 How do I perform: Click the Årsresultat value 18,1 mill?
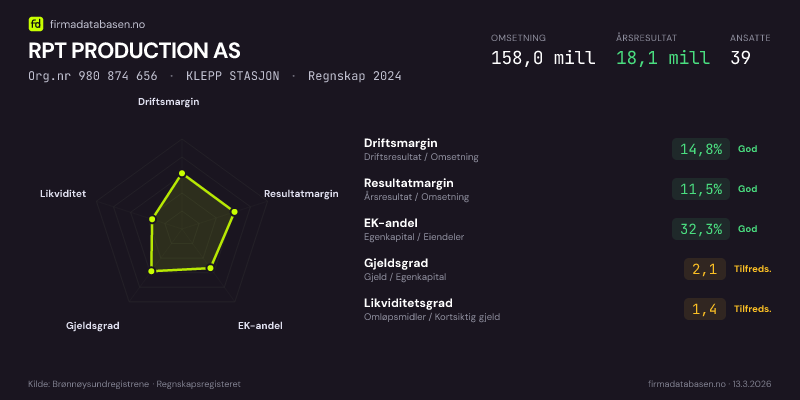[x=663, y=58]
